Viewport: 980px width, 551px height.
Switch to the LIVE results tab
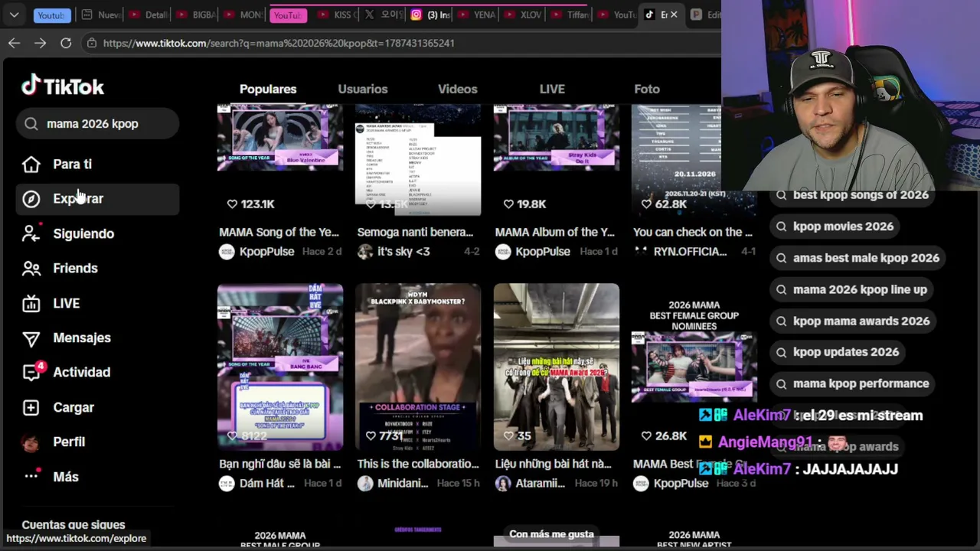point(552,90)
